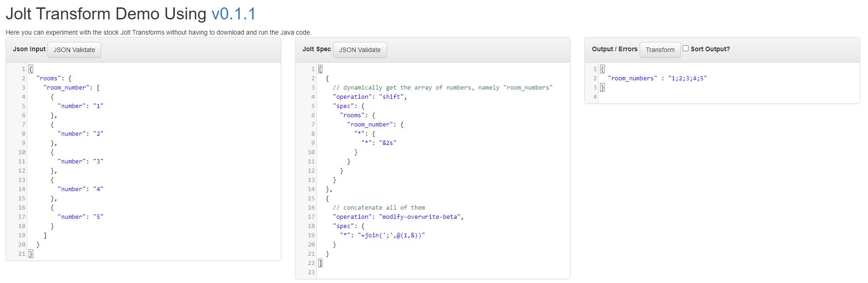868x283 pixels.
Task: Click the "&2s" value in Jolt Spec
Action: [x=388, y=143]
